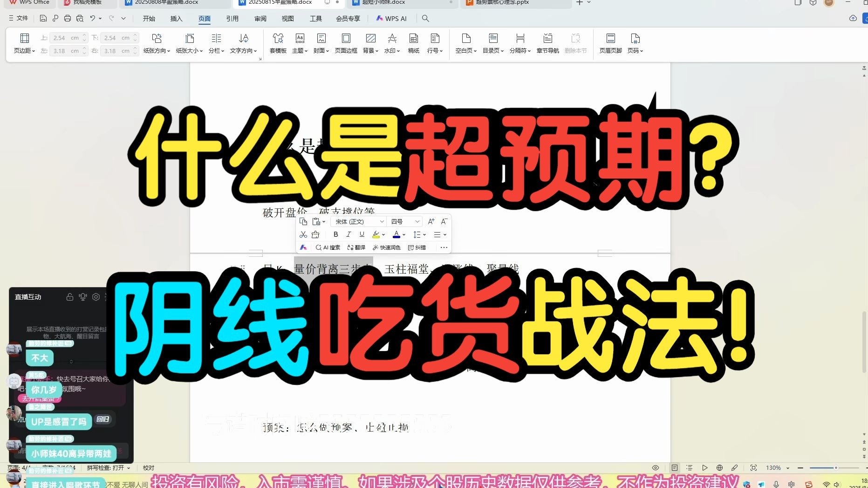The image size is (868, 488).
Task: Click the fit-to-page icon in status bar
Action: coord(753,467)
